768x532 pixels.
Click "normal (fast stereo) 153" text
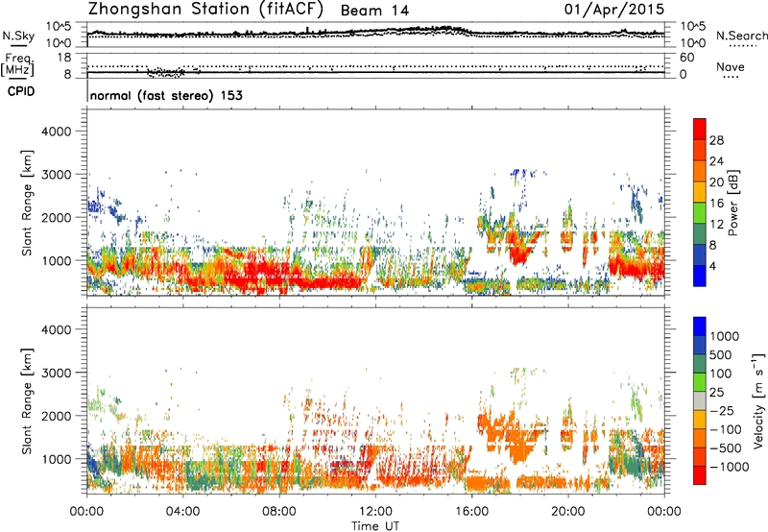click(x=166, y=96)
